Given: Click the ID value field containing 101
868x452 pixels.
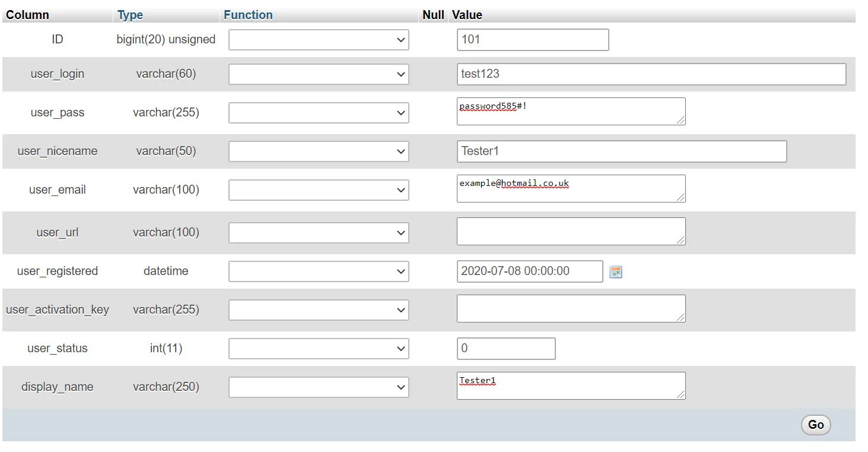Looking at the screenshot, I should tap(532, 40).
